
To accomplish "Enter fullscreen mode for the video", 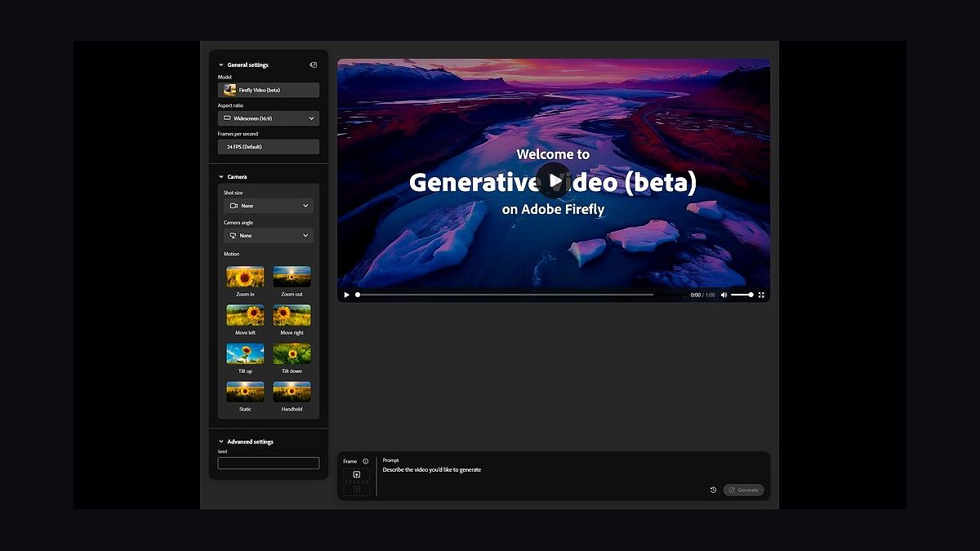I will (761, 295).
